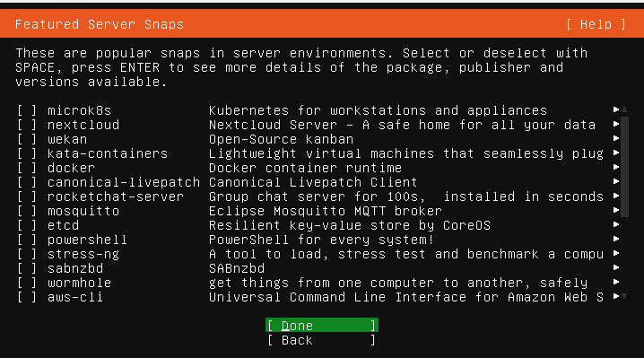
Task: Click 'Open-Source kanban' text
Action: [x=281, y=139]
